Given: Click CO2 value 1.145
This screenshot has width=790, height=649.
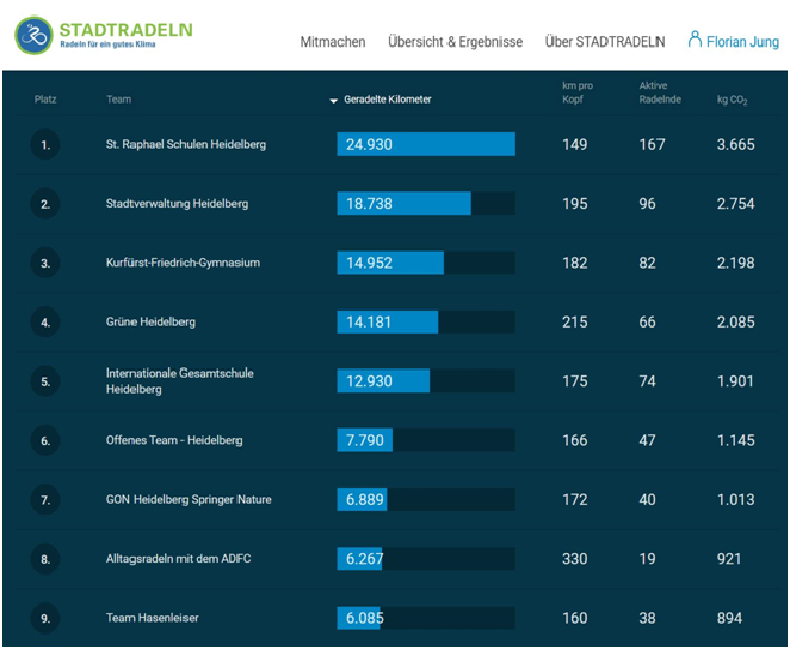Looking at the screenshot, I should coord(736,440).
